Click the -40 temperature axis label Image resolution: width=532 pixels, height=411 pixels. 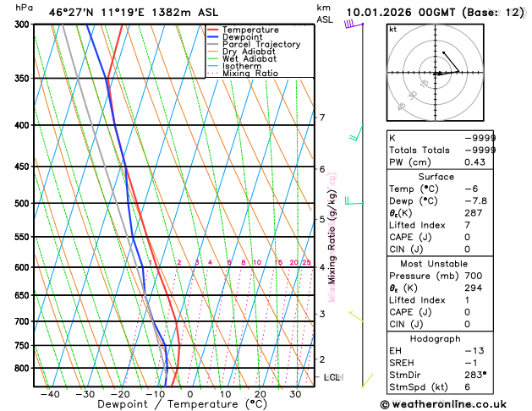point(50,394)
